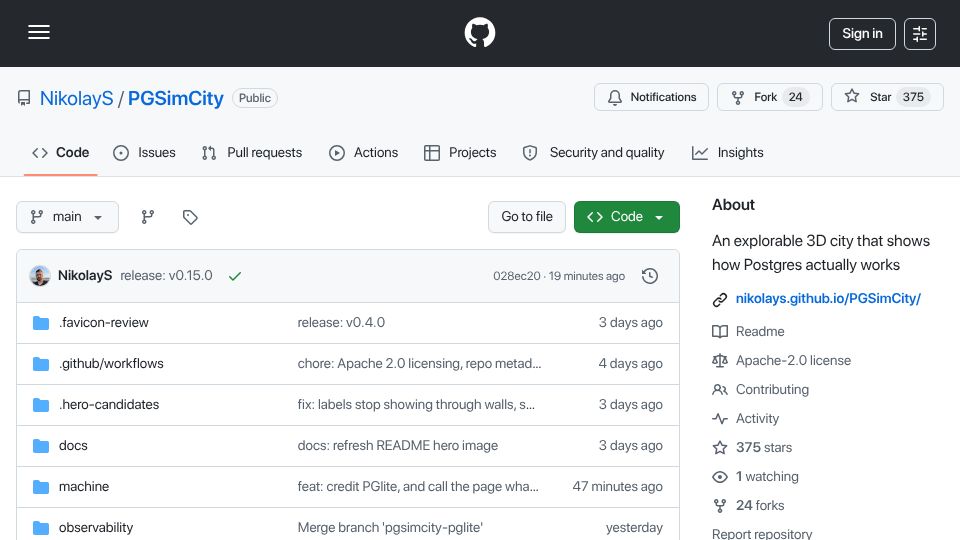Screen dimensions: 960x540
Task: Switch to the Projects tab
Action: click(x=460, y=152)
